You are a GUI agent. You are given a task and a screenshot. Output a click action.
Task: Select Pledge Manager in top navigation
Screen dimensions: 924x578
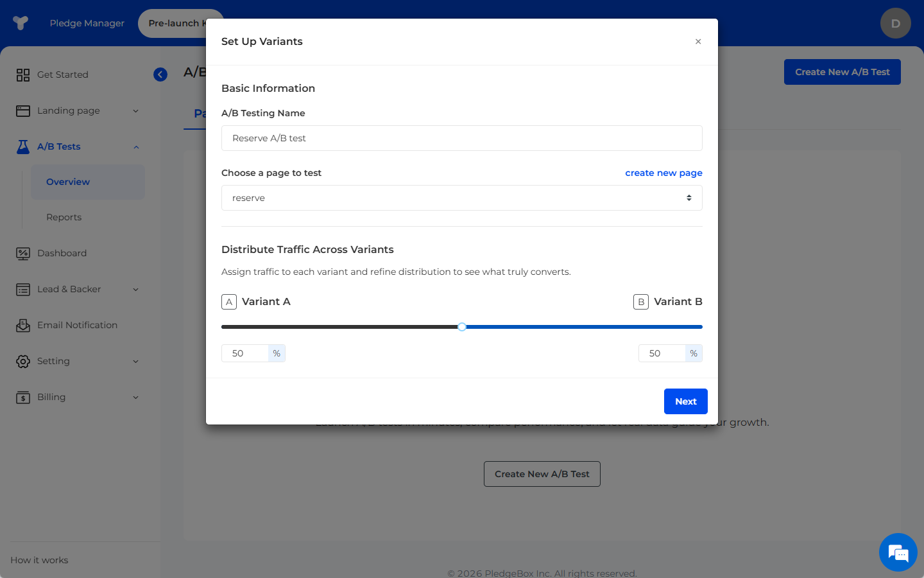tap(87, 23)
